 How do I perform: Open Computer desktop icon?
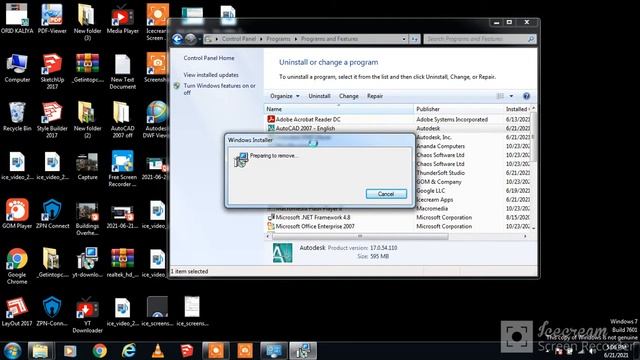(17, 68)
